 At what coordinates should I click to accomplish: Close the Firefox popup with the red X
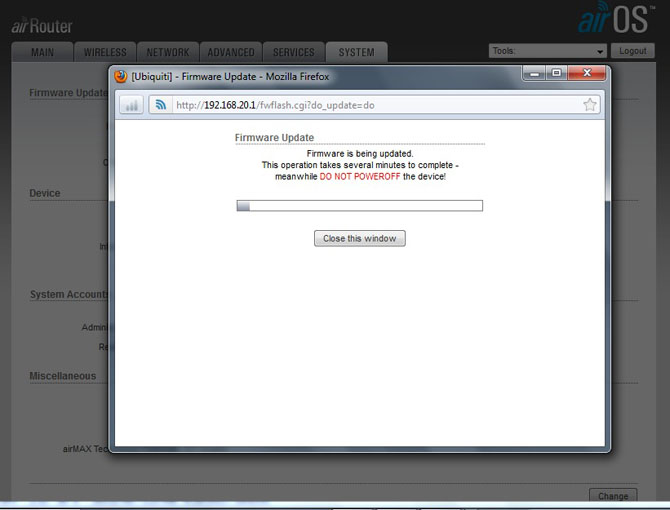[587, 73]
